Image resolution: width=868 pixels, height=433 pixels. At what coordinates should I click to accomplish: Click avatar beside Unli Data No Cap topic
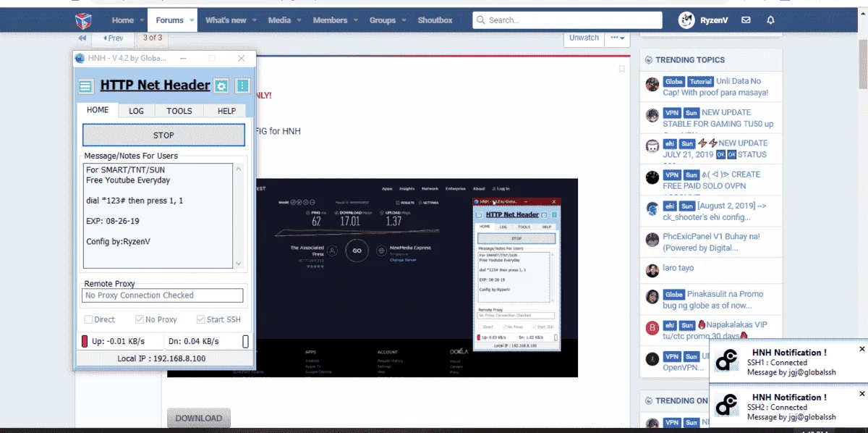click(652, 84)
